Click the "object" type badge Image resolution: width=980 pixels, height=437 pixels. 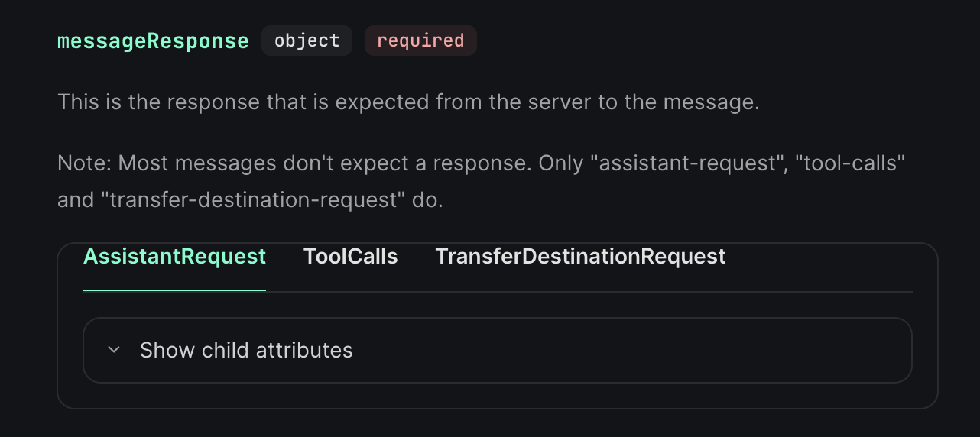[x=307, y=41]
